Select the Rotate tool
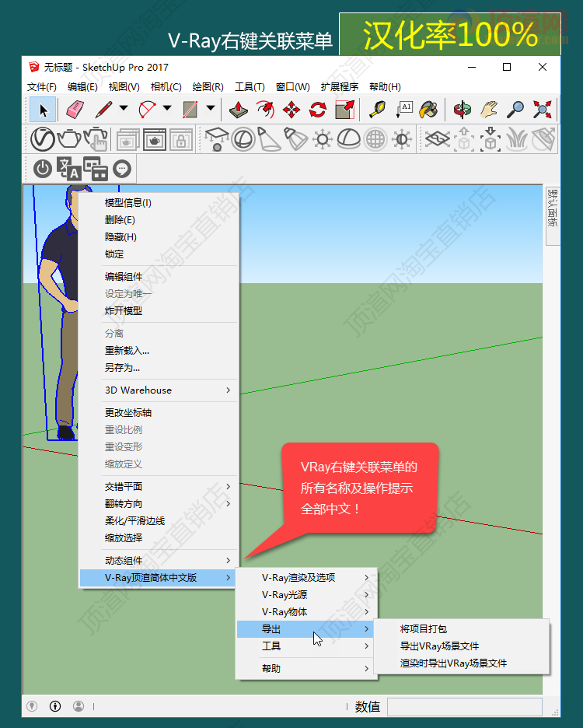The height and width of the screenshot is (728, 583). pos(318,110)
